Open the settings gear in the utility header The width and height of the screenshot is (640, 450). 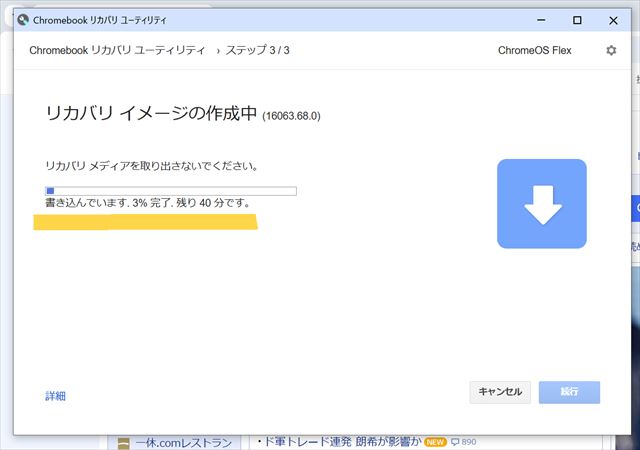611,50
